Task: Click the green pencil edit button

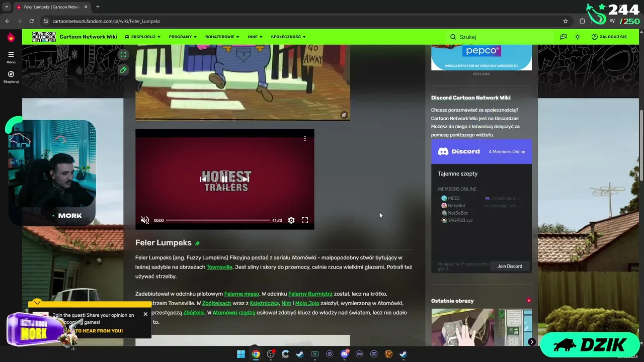Action: coord(123,70)
